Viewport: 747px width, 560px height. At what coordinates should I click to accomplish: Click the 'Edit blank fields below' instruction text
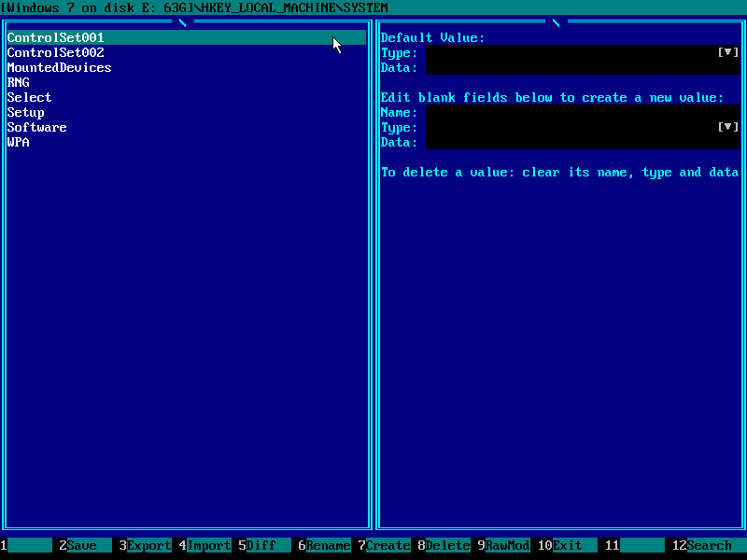tap(552, 97)
